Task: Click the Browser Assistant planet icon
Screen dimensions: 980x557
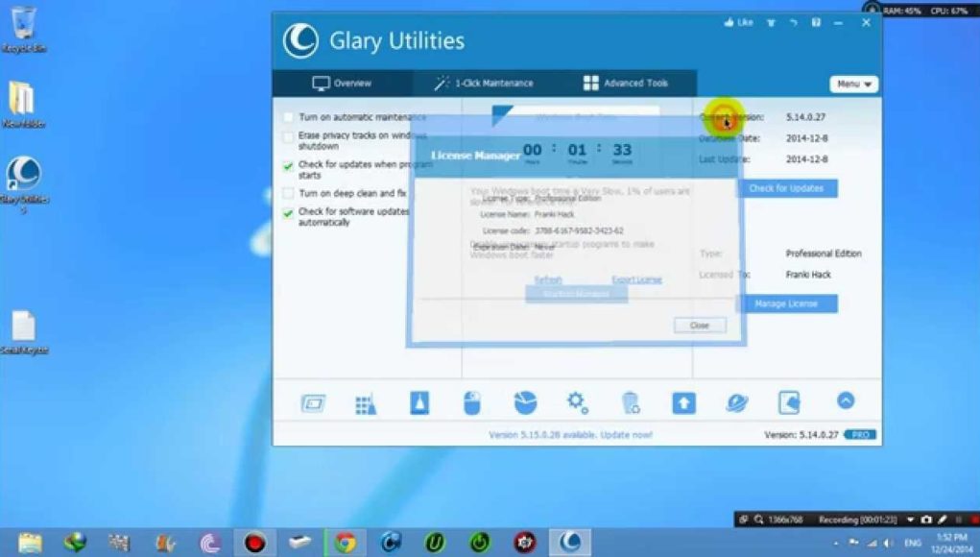Action: coord(736,403)
